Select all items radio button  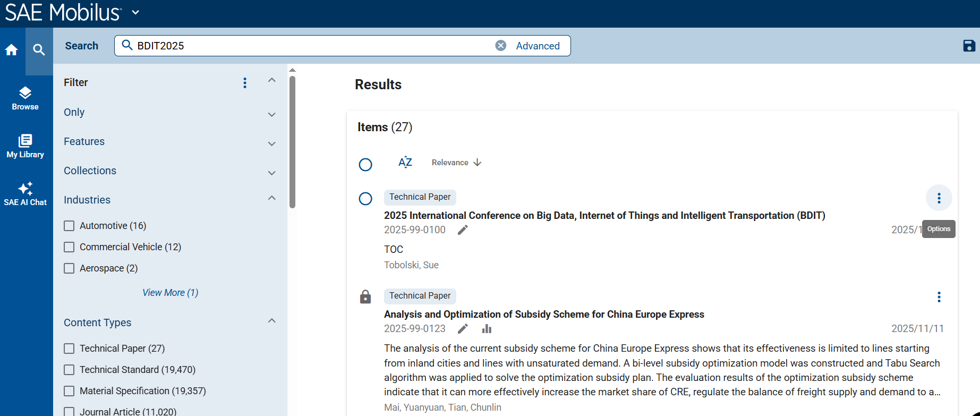click(365, 165)
